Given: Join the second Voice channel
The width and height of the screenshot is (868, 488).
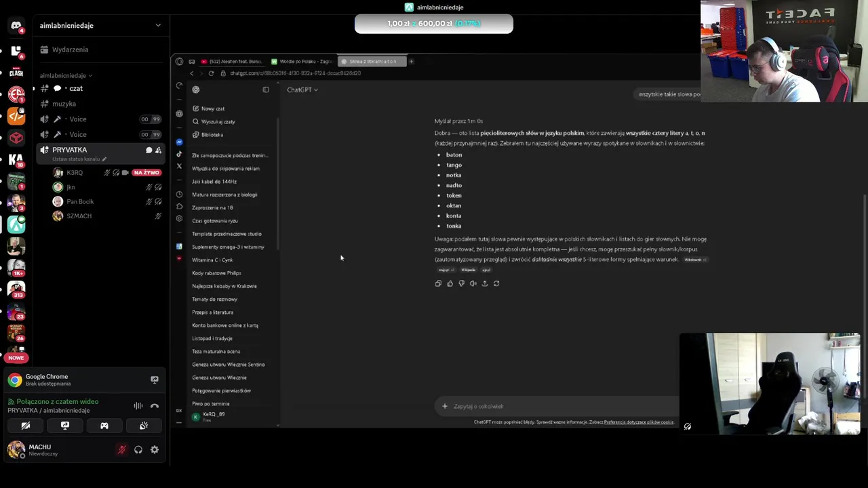Looking at the screenshot, I should 100,134.
